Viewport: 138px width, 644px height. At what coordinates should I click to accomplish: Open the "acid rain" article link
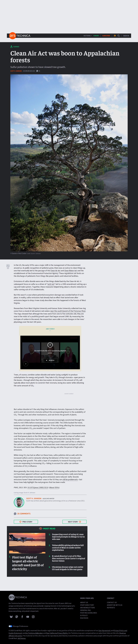tap(51, 284)
